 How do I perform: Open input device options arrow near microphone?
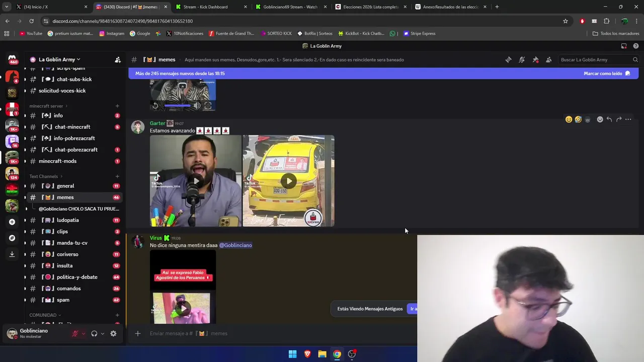84,333
